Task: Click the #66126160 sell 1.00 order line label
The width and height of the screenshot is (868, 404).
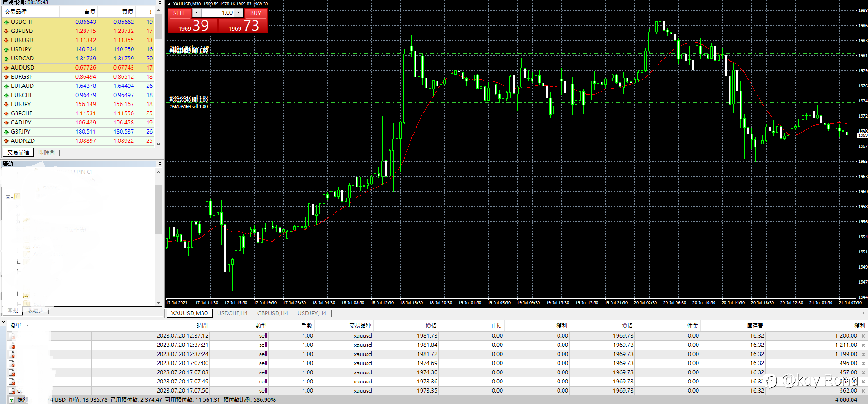Action: pos(188,107)
